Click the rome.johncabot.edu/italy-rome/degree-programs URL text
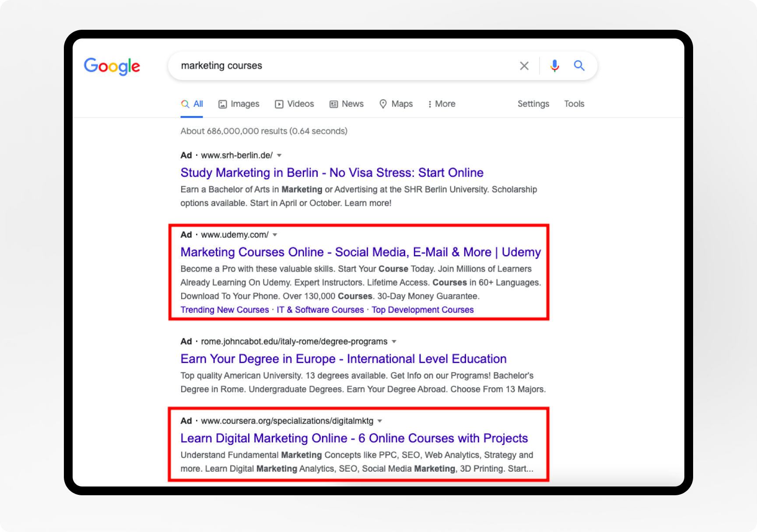Viewport: 757px width, 532px height. (x=294, y=341)
